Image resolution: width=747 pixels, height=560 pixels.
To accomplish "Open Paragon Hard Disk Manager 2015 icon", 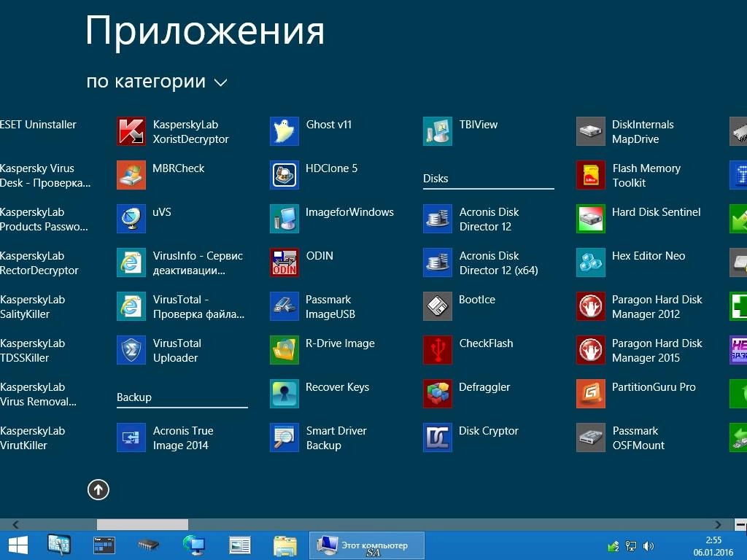I will 591,351.
